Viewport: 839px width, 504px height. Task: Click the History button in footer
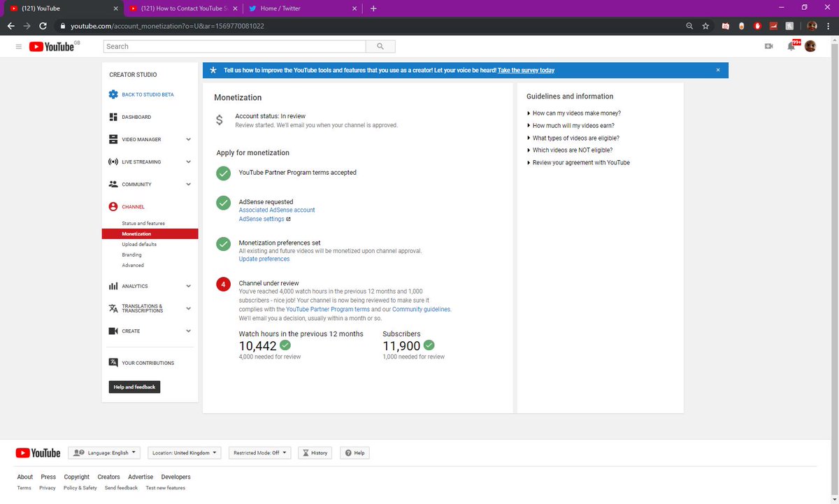click(315, 453)
